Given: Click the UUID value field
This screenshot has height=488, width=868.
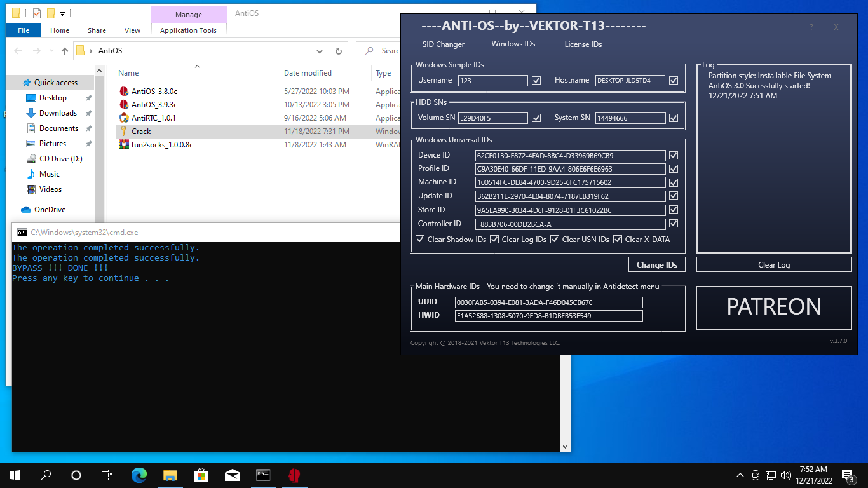Looking at the screenshot, I should [x=549, y=302].
